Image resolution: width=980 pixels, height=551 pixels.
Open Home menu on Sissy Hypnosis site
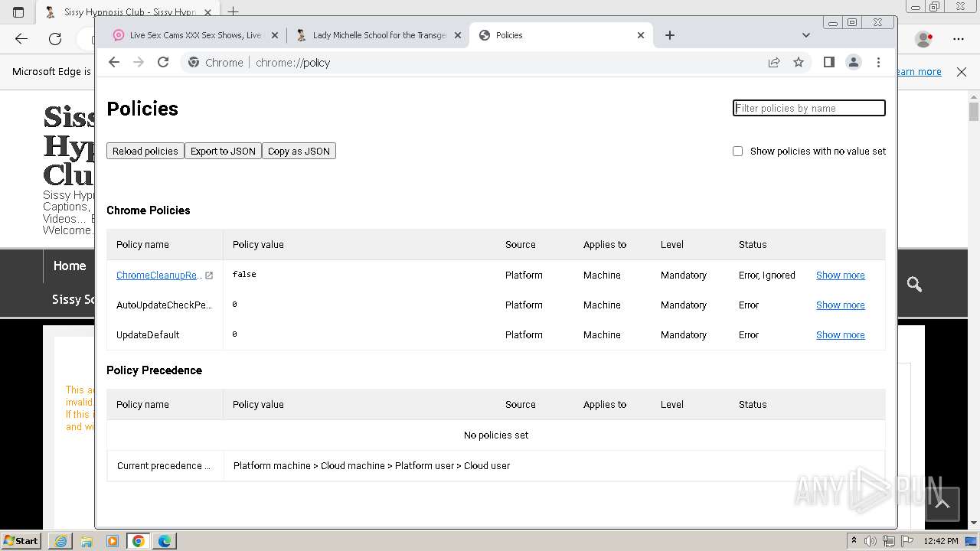pos(70,266)
